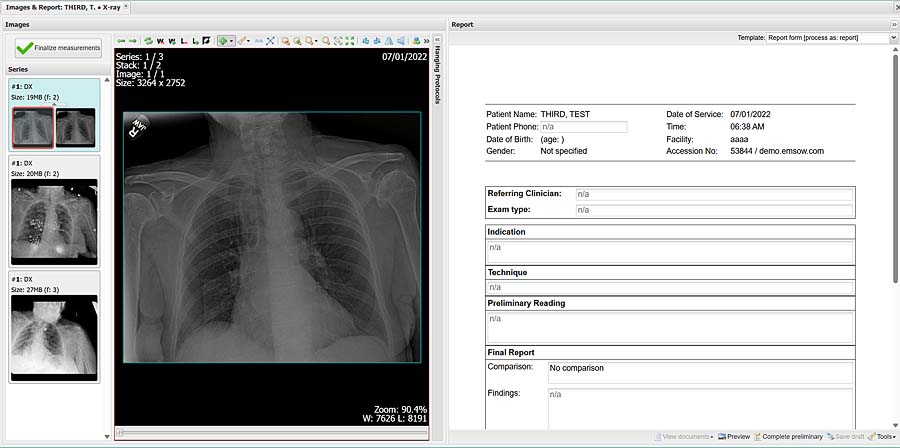The height and width of the screenshot is (448, 900).
Task: Open the pan tool dropdown arrow
Action: [231, 41]
